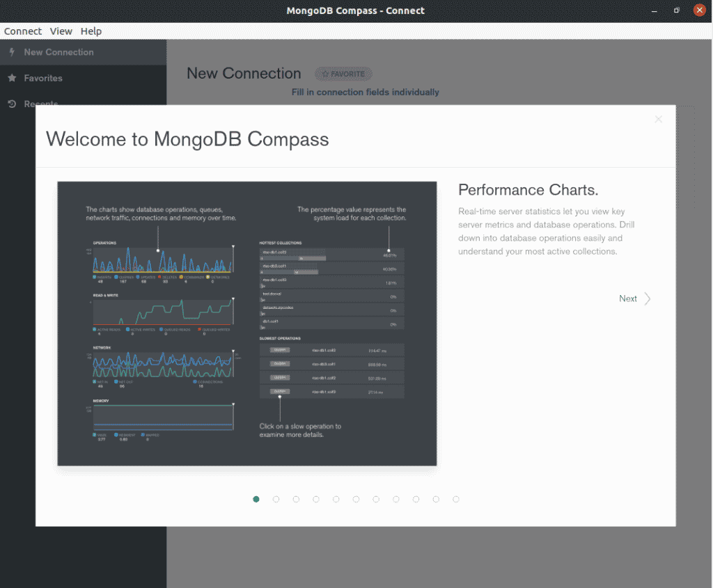Select New Connection in the sidebar
This screenshot has width=713, height=588.
58,52
